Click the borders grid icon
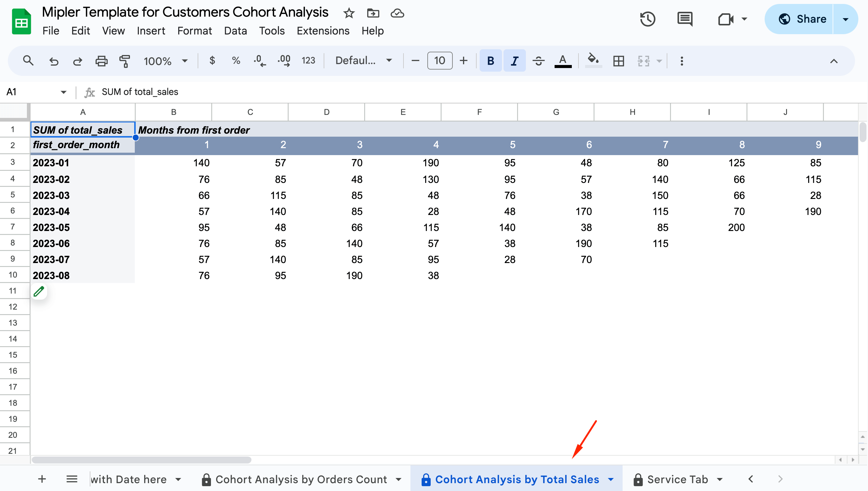 pyautogui.click(x=618, y=61)
